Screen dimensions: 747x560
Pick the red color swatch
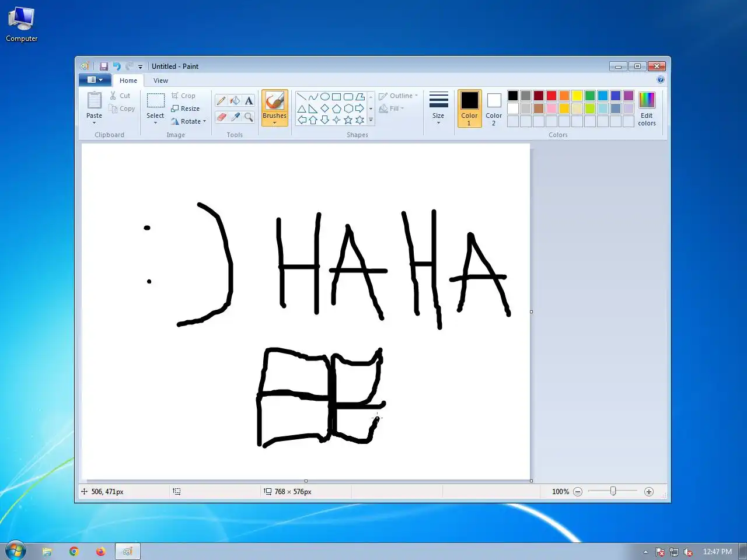(551, 96)
